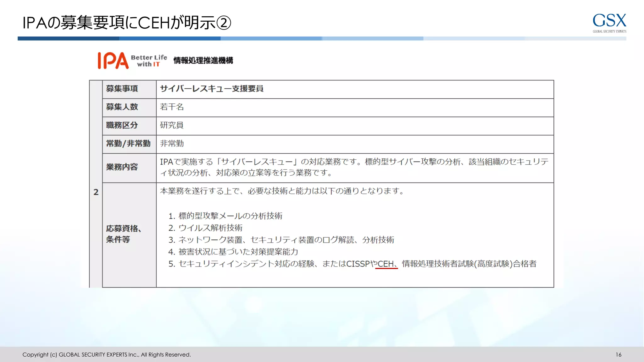644x362 pixels.
Task: Select the slide title 'IPAの募集要項にCEHが明示②'
Action: (127, 23)
